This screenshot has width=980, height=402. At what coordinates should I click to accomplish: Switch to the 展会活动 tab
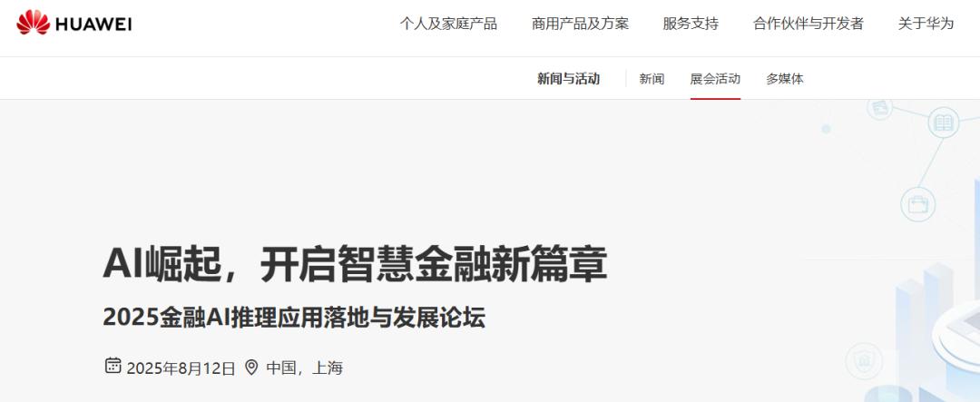point(715,79)
